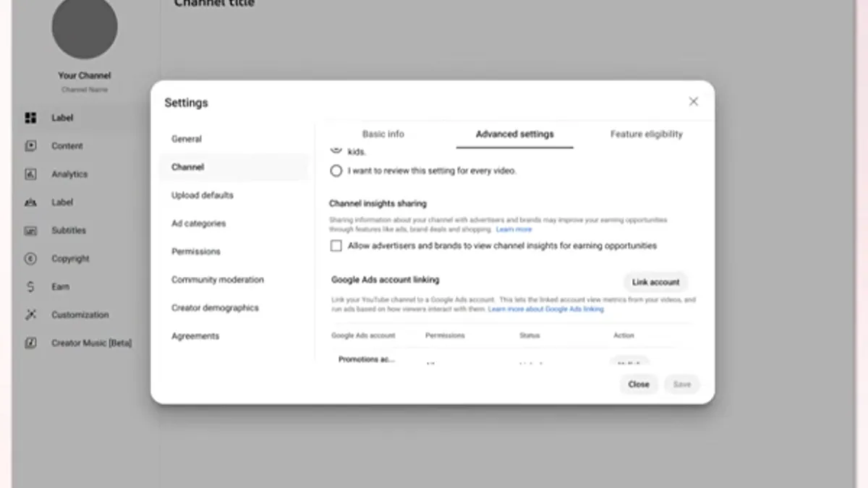The image size is (868, 488).
Task: Click the Permissions table column header
Action: coord(445,335)
